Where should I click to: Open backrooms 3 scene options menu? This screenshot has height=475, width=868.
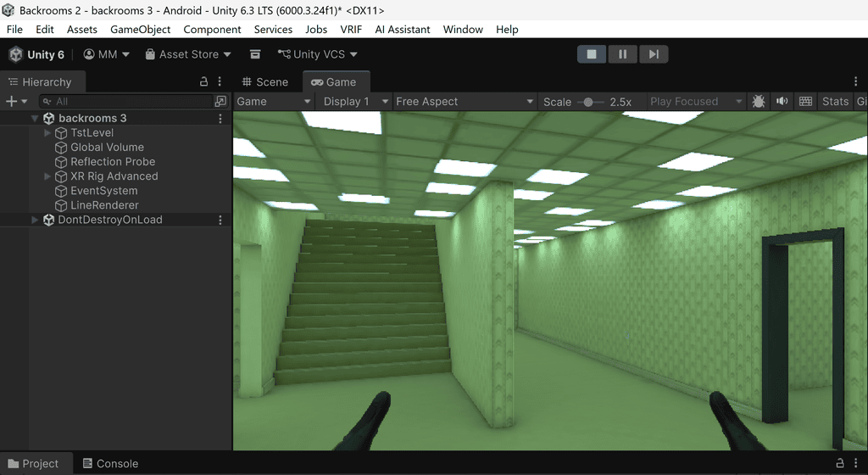click(x=220, y=119)
